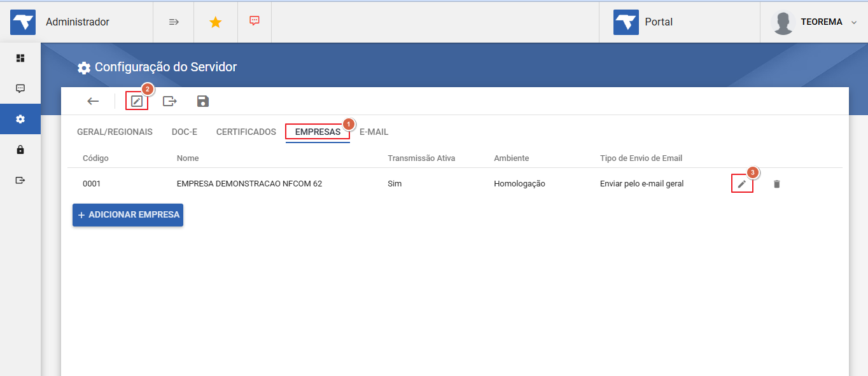
Task: Click the Ambiente column header
Action: (512, 158)
